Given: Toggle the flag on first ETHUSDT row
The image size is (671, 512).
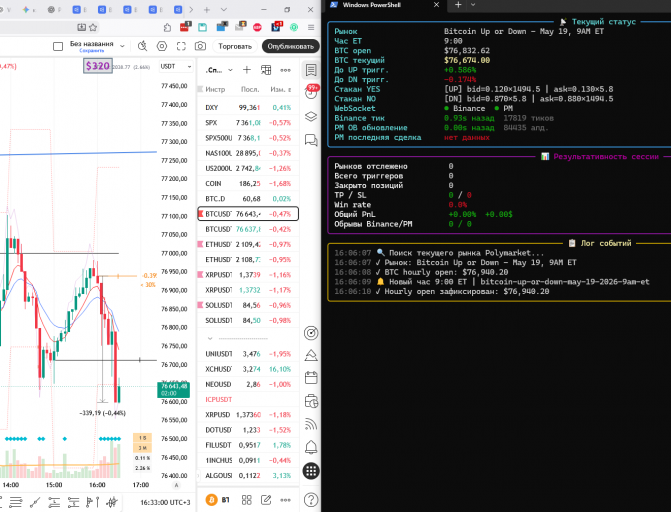Looking at the screenshot, I should [x=200, y=244].
